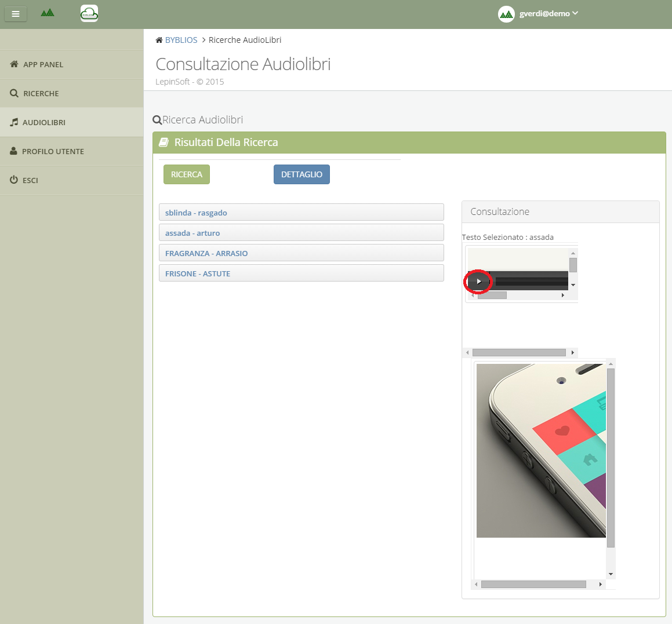
Task: Click the book icon in Risultati header
Action: pos(164,142)
